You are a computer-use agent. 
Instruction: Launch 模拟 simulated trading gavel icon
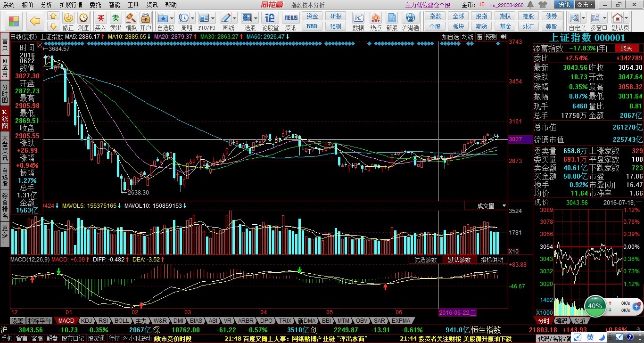(131, 21)
